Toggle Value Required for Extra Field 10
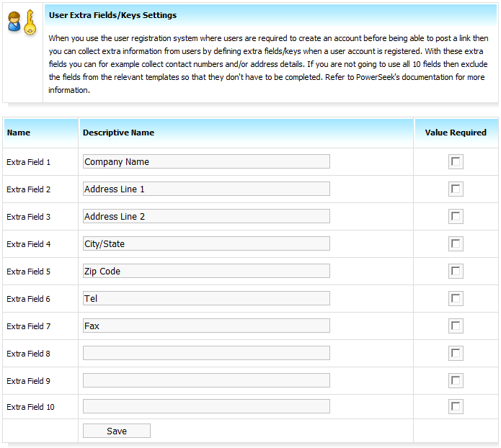 pyautogui.click(x=456, y=407)
